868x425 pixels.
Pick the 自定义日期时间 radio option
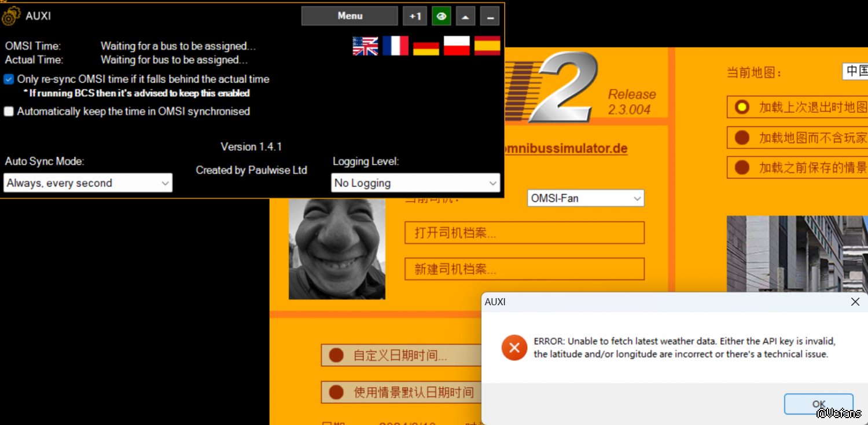[336, 355]
